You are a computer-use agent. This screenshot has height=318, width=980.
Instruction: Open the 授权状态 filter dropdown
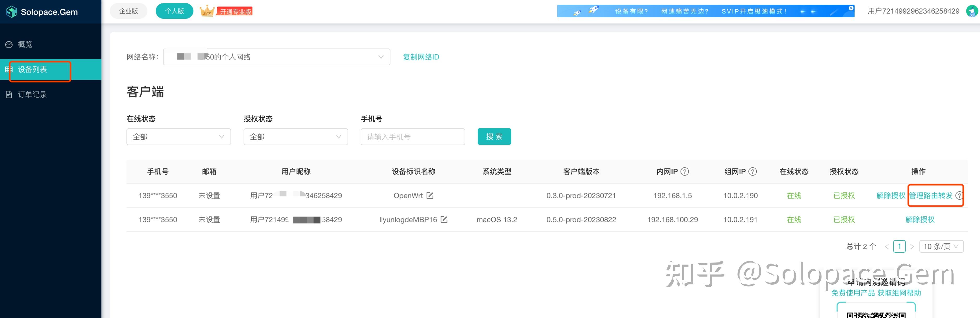[x=296, y=137]
